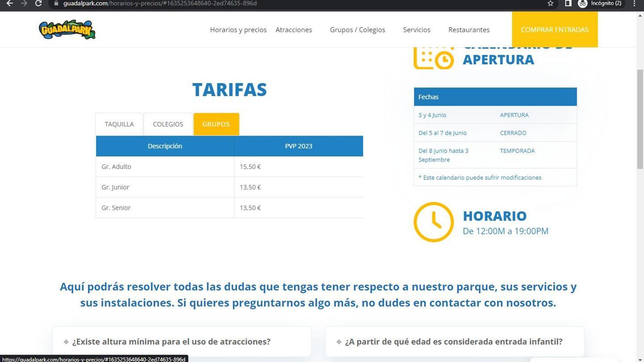Select the Grupos rates tab
Image resolution: width=644 pixels, height=362 pixels.
point(216,124)
